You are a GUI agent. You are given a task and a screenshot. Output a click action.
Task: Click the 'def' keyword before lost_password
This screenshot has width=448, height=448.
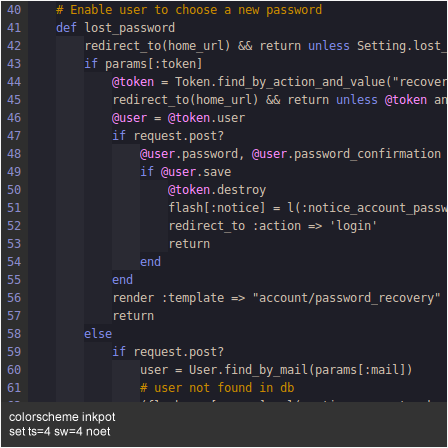(x=66, y=28)
